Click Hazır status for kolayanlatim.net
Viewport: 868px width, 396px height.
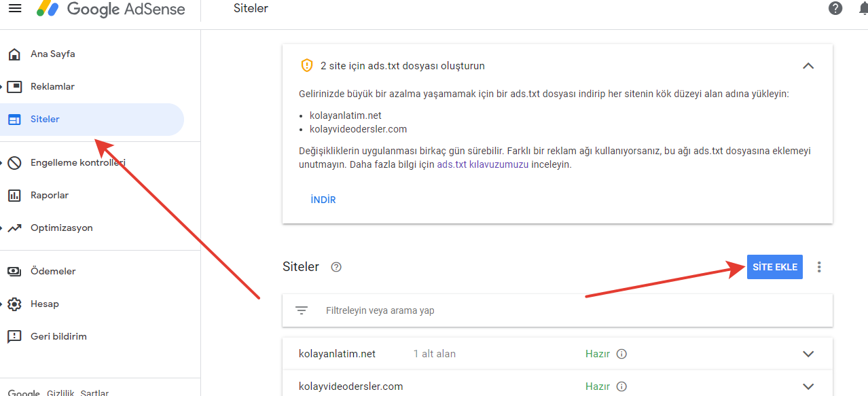coord(598,354)
